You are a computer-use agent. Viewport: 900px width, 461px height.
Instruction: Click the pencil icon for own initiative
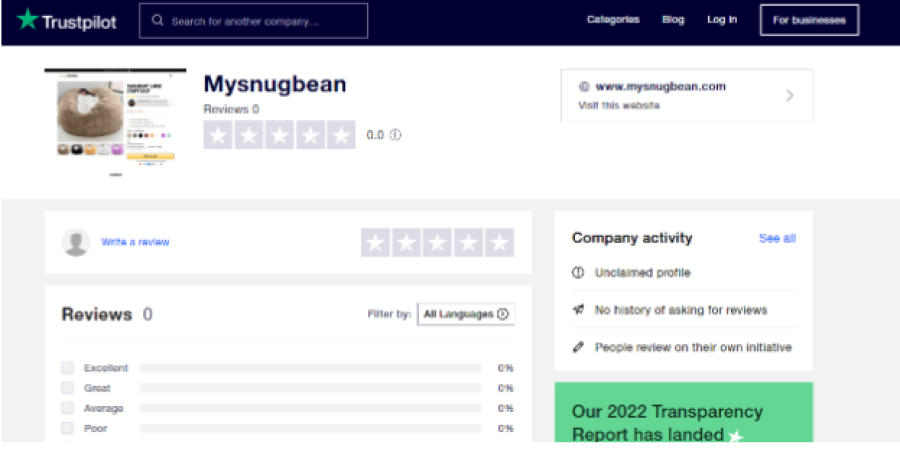[578, 347]
